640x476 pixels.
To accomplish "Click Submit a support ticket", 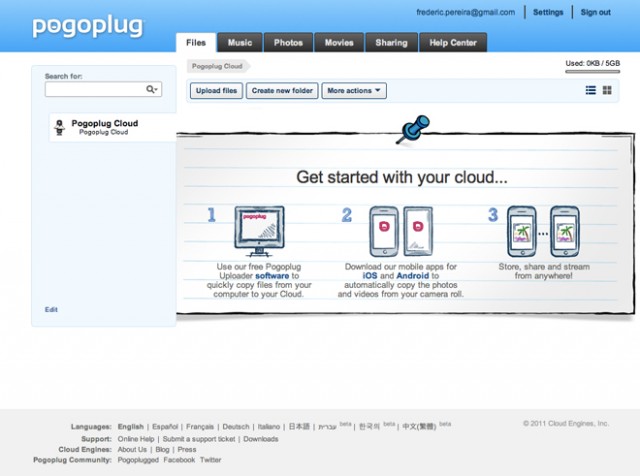I will [x=199, y=439].
